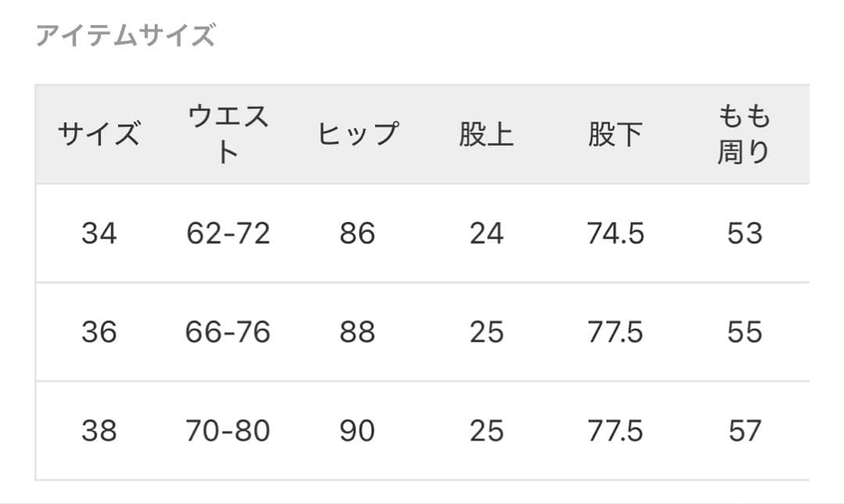This screenshot has height=504, width=844.
Task: Click the アイテムサイズ heading
Action: point(125,36)
